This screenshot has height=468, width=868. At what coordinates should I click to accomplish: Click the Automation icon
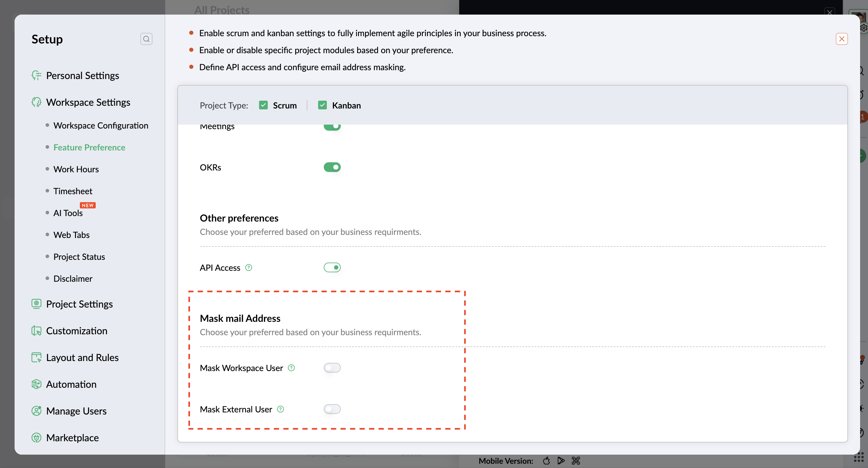(36, 384)
